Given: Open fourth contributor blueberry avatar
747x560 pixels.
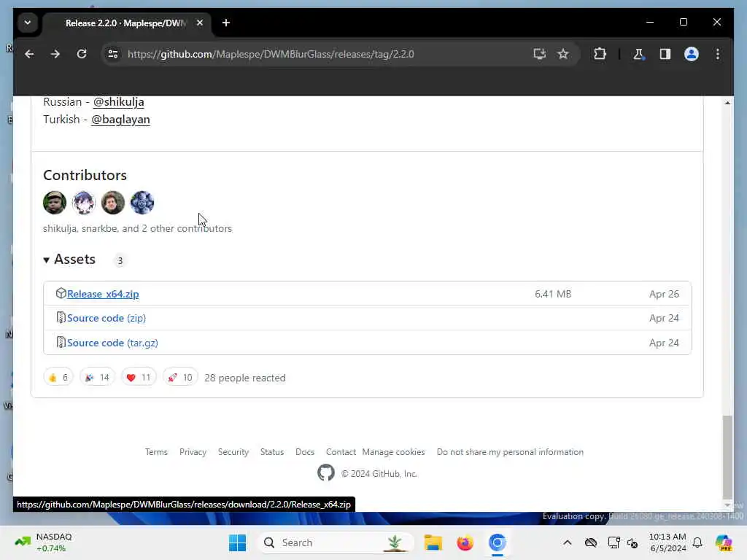Looking at the screenshot, I should 142,203.
